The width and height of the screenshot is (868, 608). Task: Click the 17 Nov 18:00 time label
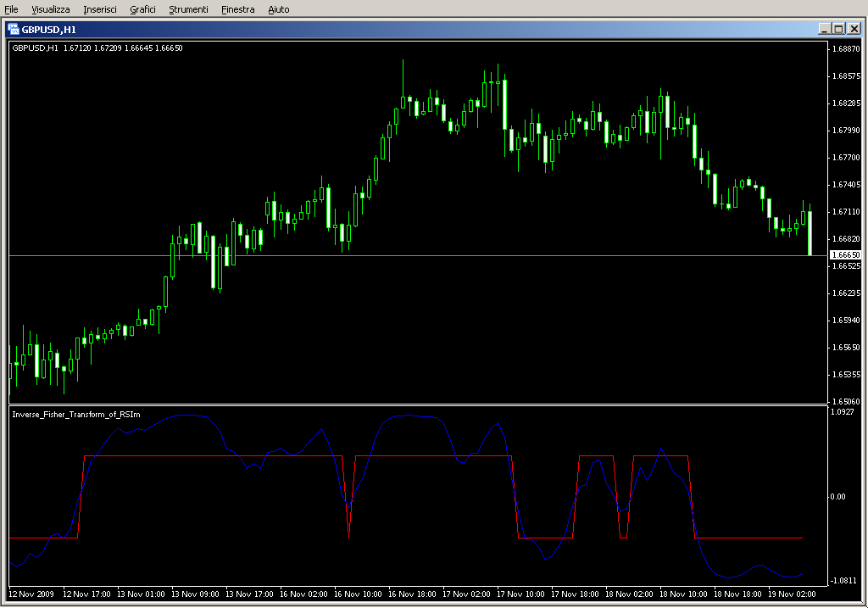coord(575,594)
